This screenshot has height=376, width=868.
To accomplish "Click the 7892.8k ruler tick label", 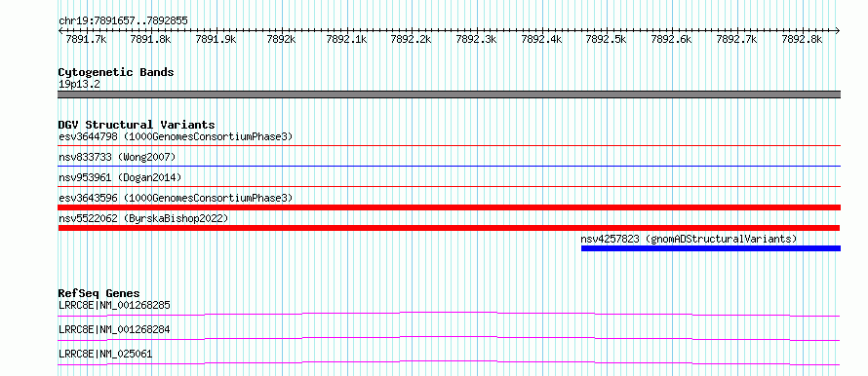I will pos(801,39).
